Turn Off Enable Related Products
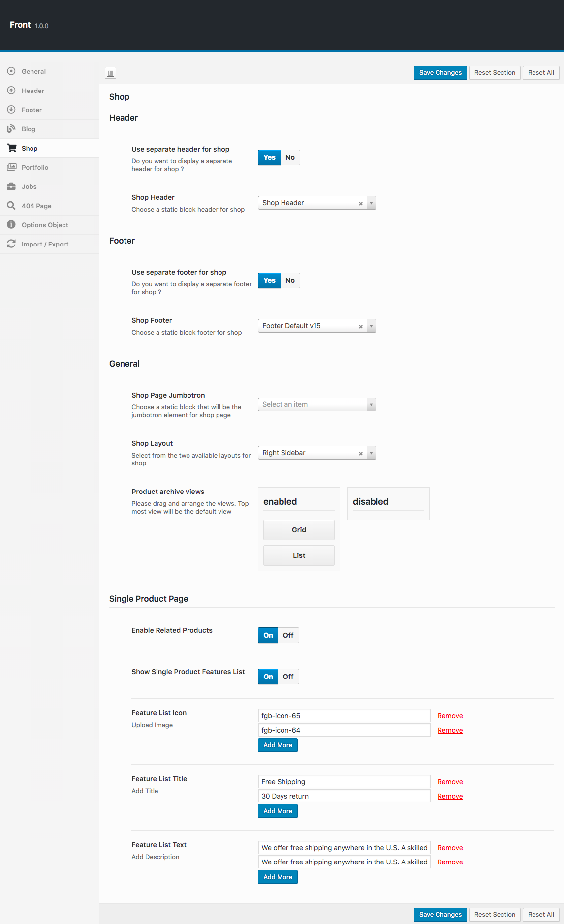This screenshot has height=924, width=564. pos(288,635)
